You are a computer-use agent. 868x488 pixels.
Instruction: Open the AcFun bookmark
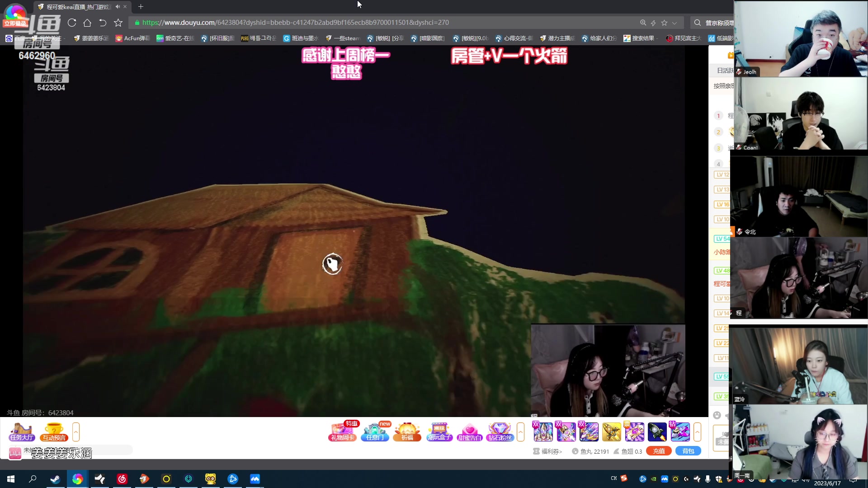(x=132, y=38)
